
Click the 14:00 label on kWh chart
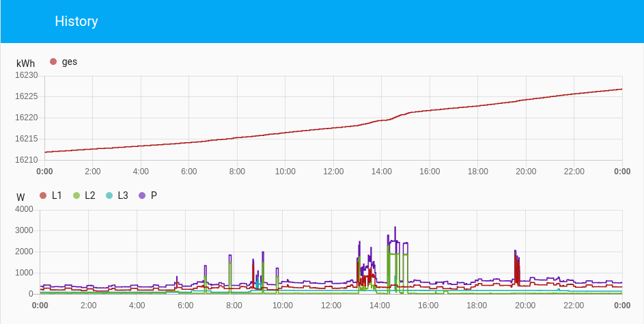click(382, 172)
